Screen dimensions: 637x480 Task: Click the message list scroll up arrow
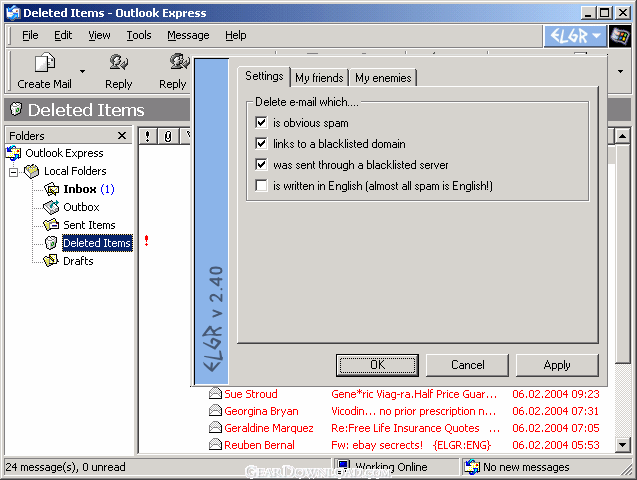[622, 136]
